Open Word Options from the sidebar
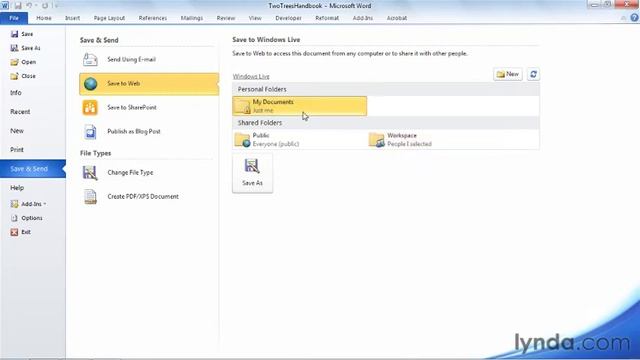The height and width of the screenshot is (360, 640). [x=27, y=218]
